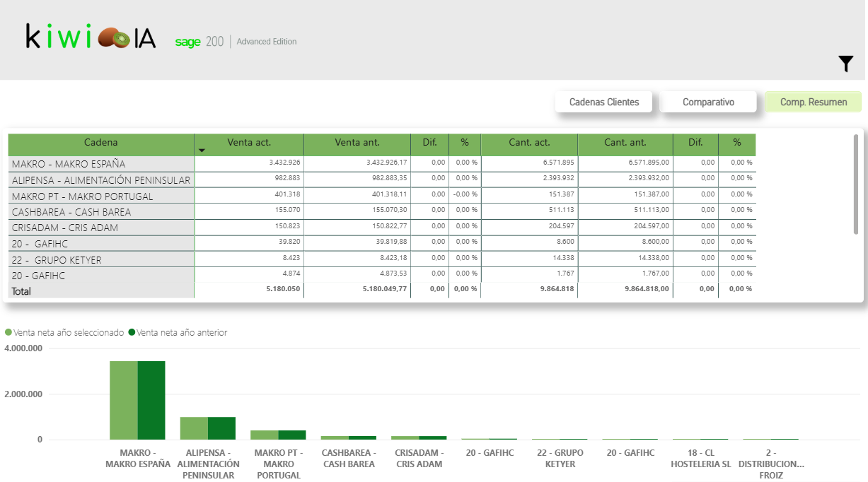Click the Sage 200 Advanced Edition logo
This screenshot has height=482, width=868.
click(x=236, y=42)
